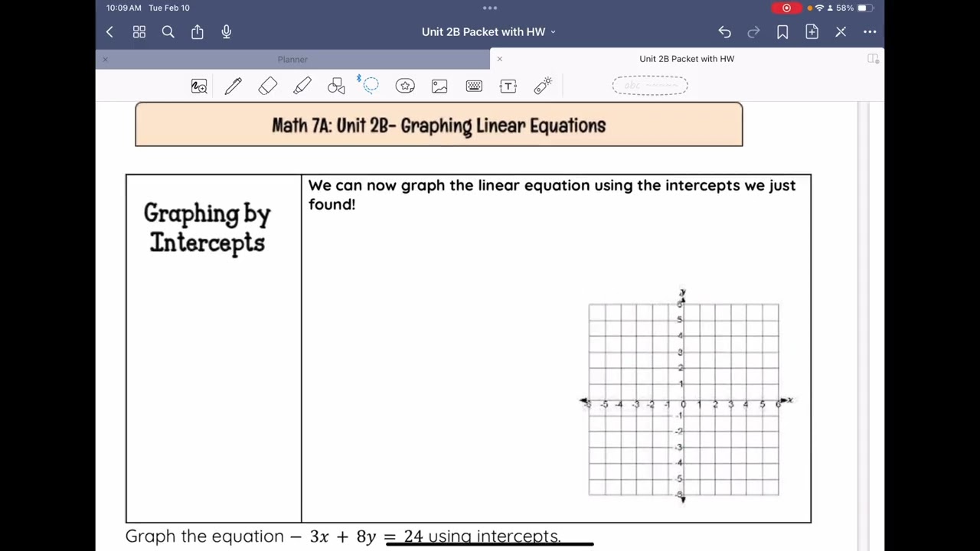
Task: Open the stickers elements tool
Action: click(x=405, y=86)
